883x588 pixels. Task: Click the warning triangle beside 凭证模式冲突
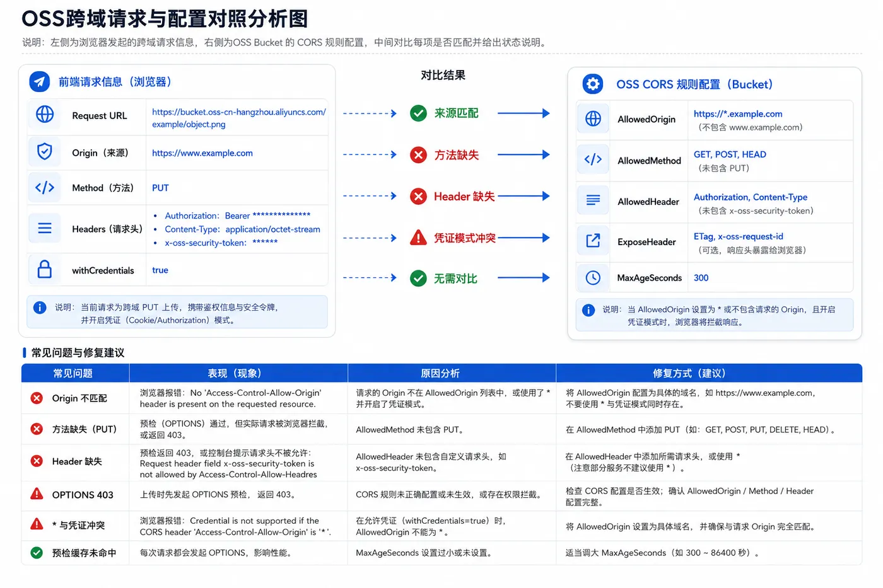click(x=418, y=238)
